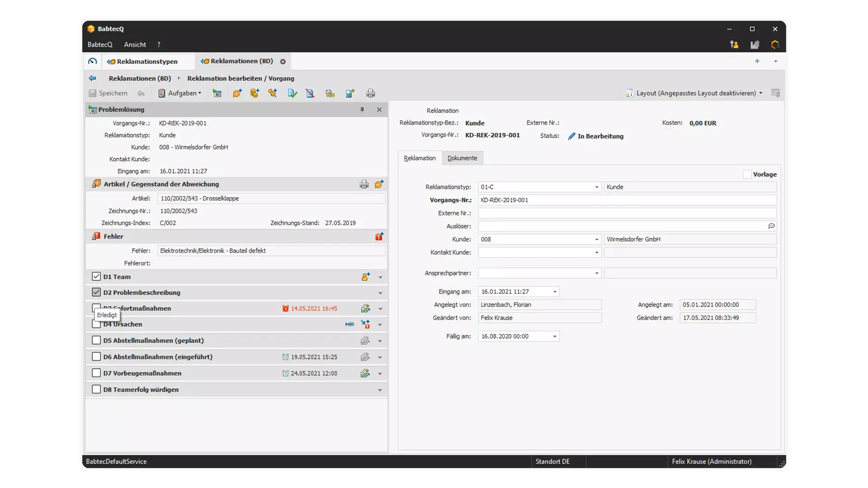Click the orange BabtecQ hexagon icon top right
Screen dimensions: 868x488
click(x=775, y=44)
